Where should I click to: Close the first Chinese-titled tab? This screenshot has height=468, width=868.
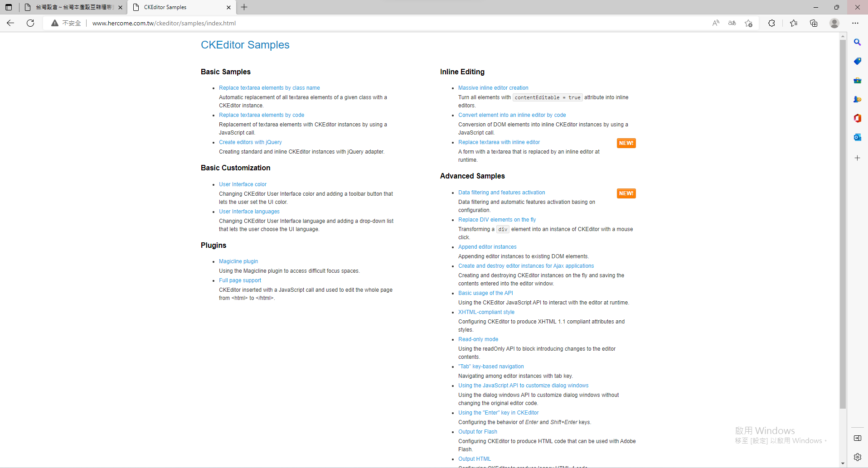click(x=120, y=7)
